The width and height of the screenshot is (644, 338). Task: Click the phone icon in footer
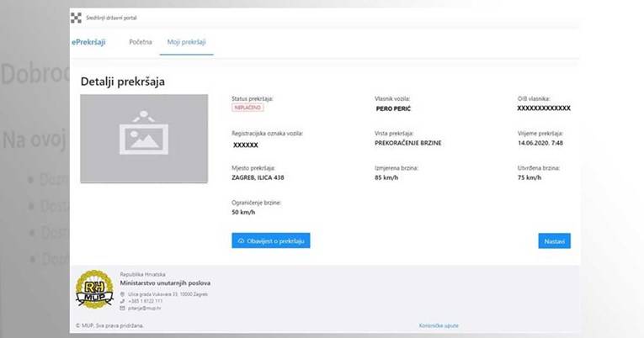[123, 301]
